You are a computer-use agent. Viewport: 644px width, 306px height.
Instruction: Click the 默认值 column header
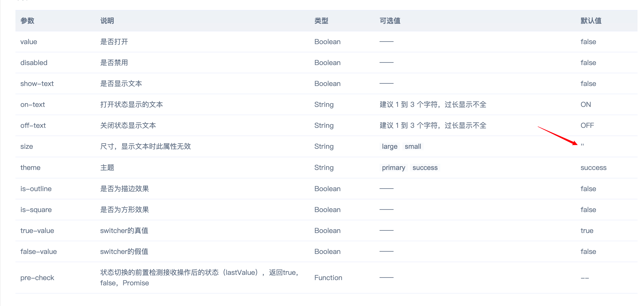[x=591, y=21]
